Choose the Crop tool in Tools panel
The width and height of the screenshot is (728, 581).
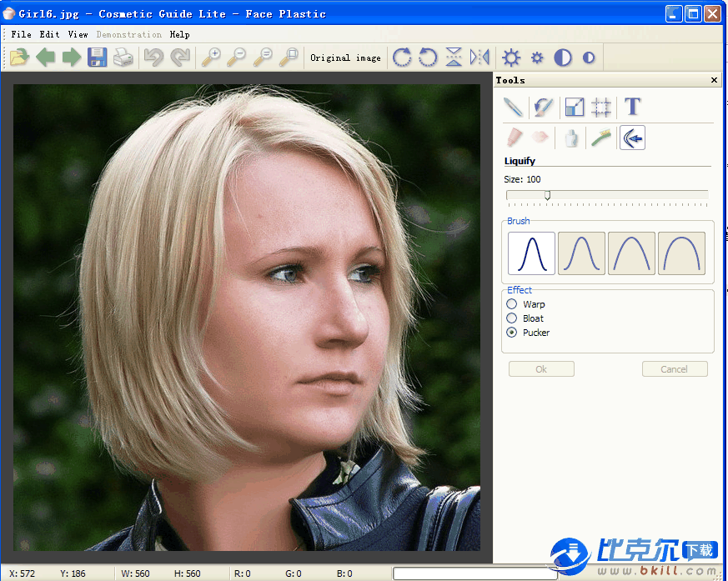tap(601, 107)
